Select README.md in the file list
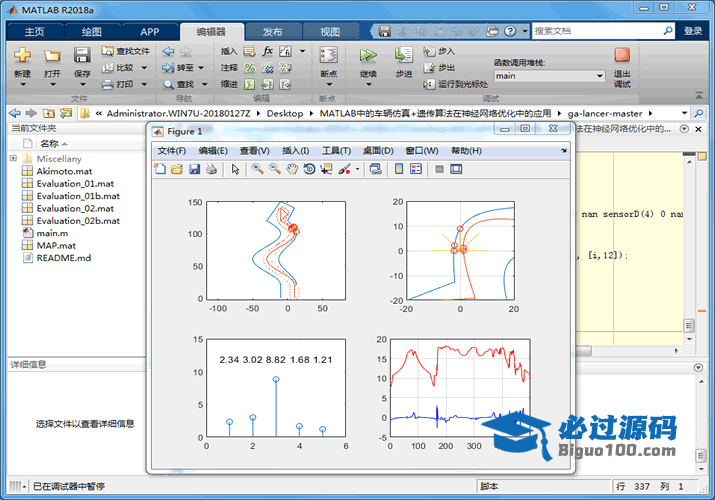The height and width of the screenshot is (500, 715). (x=63, y=258)
